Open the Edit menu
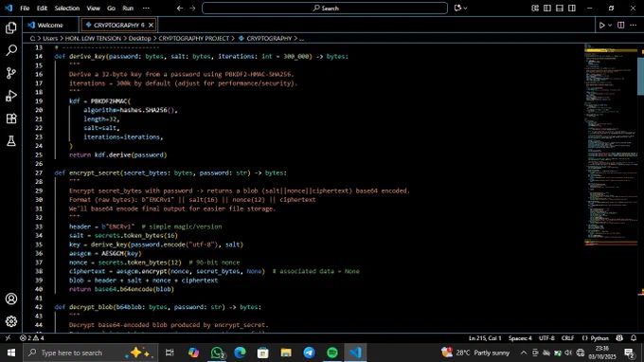Image resolution: width=644 pixels, height=362 pixels. click(42, 8)
